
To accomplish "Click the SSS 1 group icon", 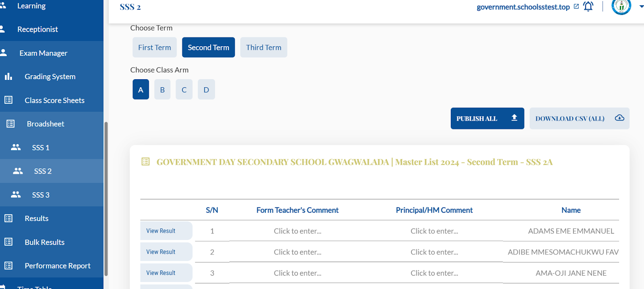I will [16, 147].
